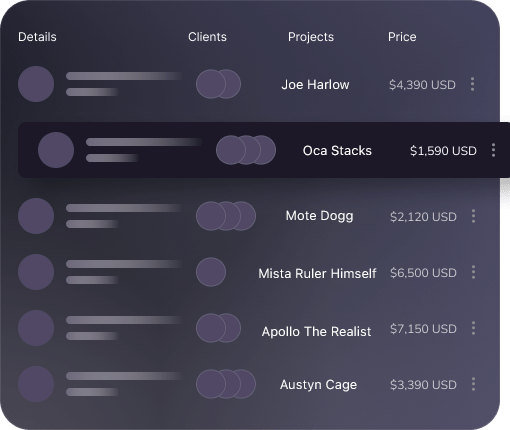Click the three-dot menu for Mista Ruler Himself
The width and height of the screenshot is (510, 430).
tap(473, 272)
